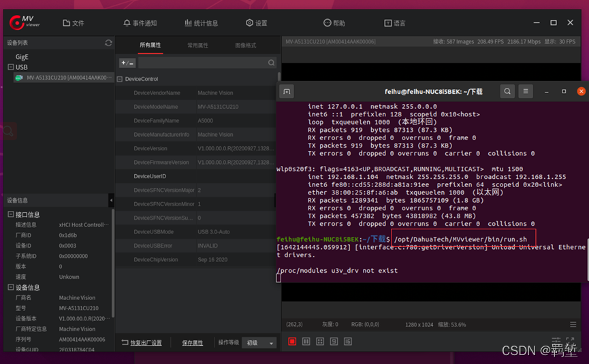Refresh the 设备列表 device list
This screenshot has width=589, height=364.
coord(108,43)
